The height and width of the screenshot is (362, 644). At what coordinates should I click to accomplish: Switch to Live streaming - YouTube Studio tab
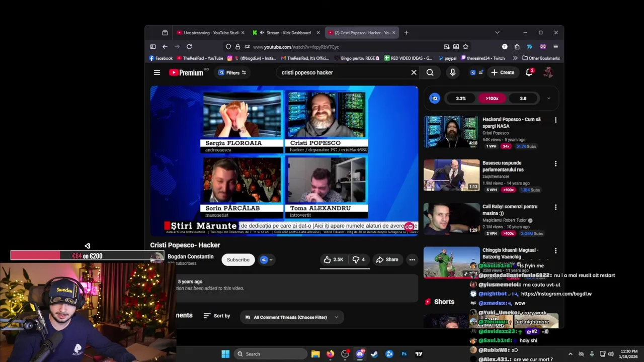coord(210,33)
